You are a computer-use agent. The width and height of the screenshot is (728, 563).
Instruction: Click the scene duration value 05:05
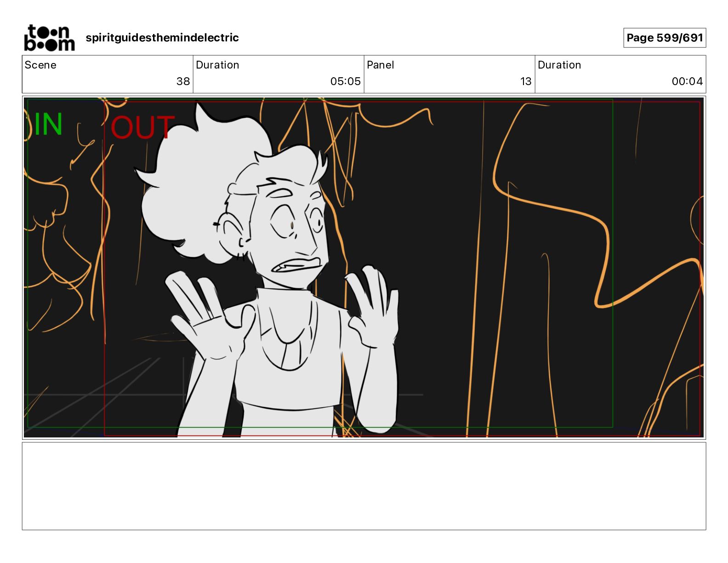pos(346,81)
